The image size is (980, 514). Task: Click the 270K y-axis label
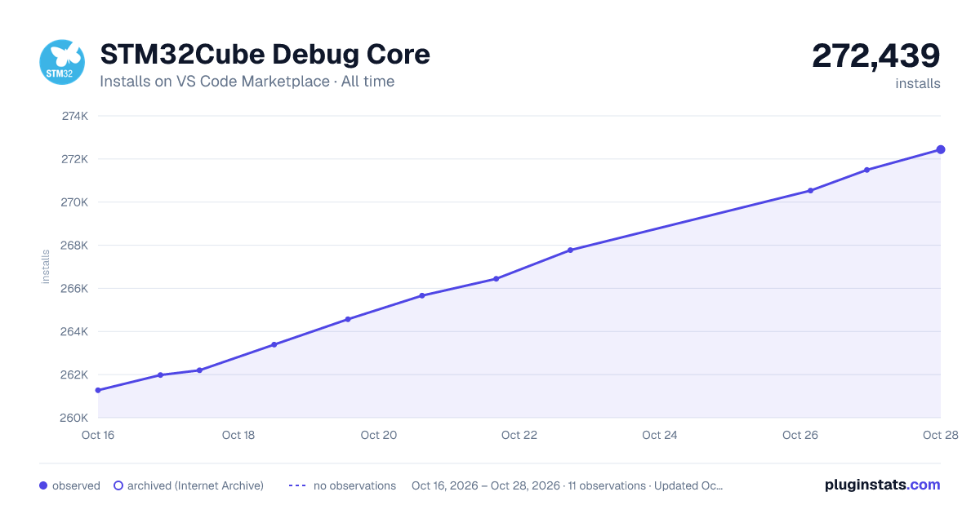(75, 202)
